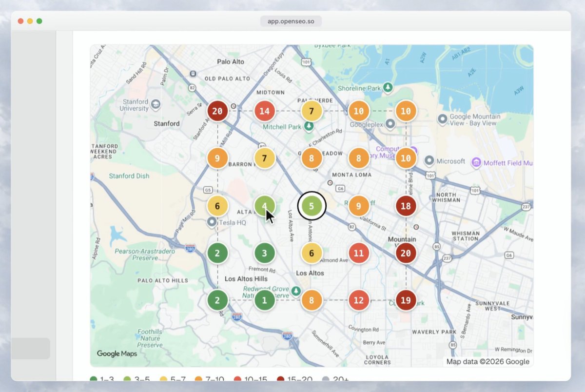Click the Midtown neighborhood label
This screenshot has width=585, height=392.
[x=270, y=92]
